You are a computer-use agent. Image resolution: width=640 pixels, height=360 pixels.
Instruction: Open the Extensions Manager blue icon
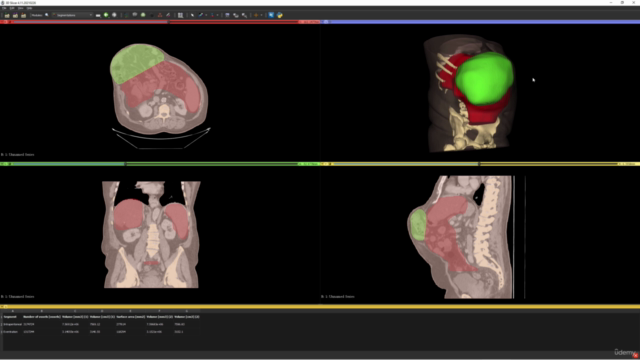[x=271, y=15]
